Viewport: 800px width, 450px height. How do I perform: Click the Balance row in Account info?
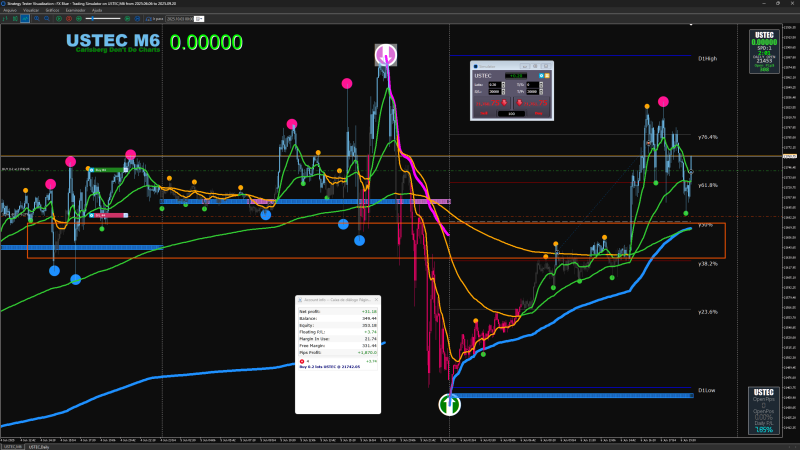tap(338, 318)
